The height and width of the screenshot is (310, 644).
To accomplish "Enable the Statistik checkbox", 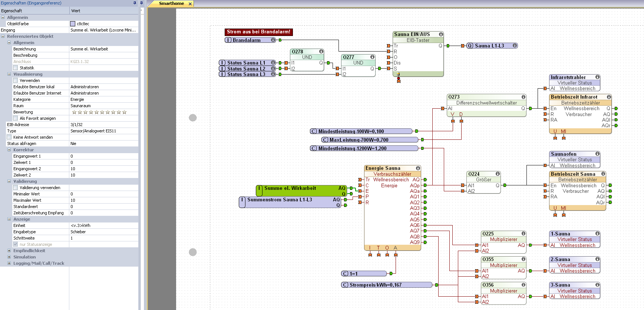I will [x=16, y=68].
